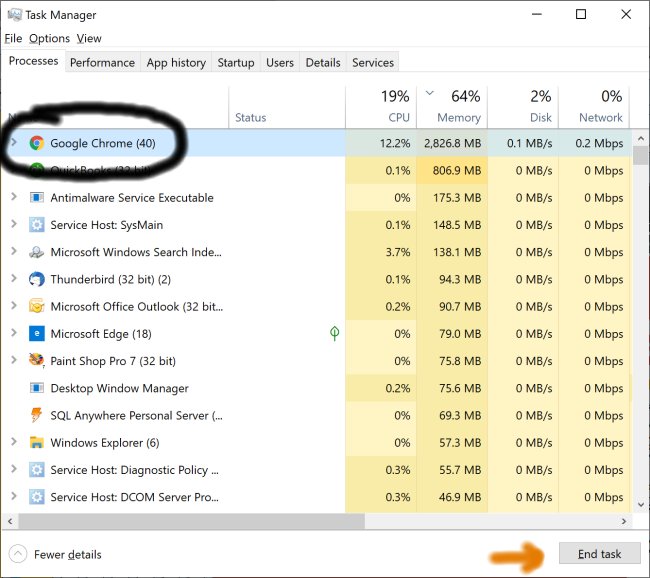Click the End task button

[599, 554]
